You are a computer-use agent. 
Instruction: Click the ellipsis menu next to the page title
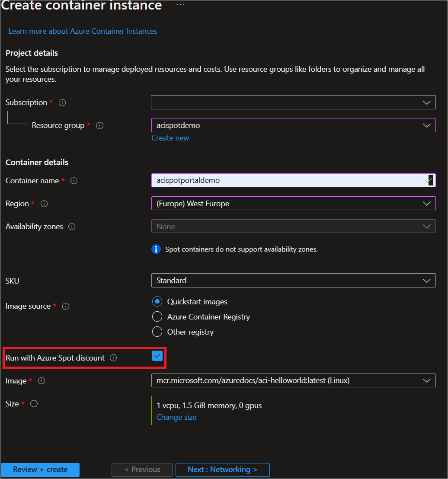(180, 4)
